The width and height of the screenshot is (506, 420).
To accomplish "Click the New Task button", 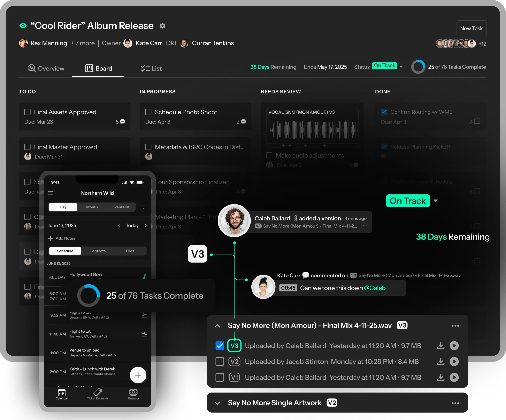I will (471, 28).
